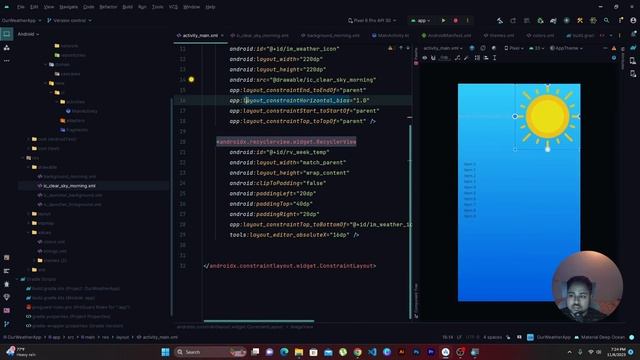The height and width of the screenshot is (360, 640).
Task: Open the activity_main.xml design file dropdown
Action: tap(444, 48)
